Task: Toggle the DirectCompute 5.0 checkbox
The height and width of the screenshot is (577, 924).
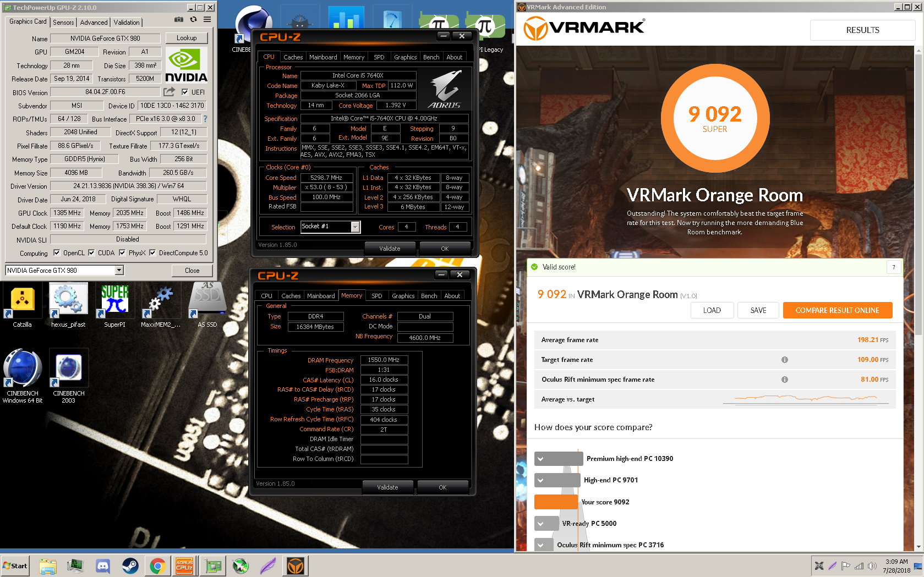Action: click(152, 252)
